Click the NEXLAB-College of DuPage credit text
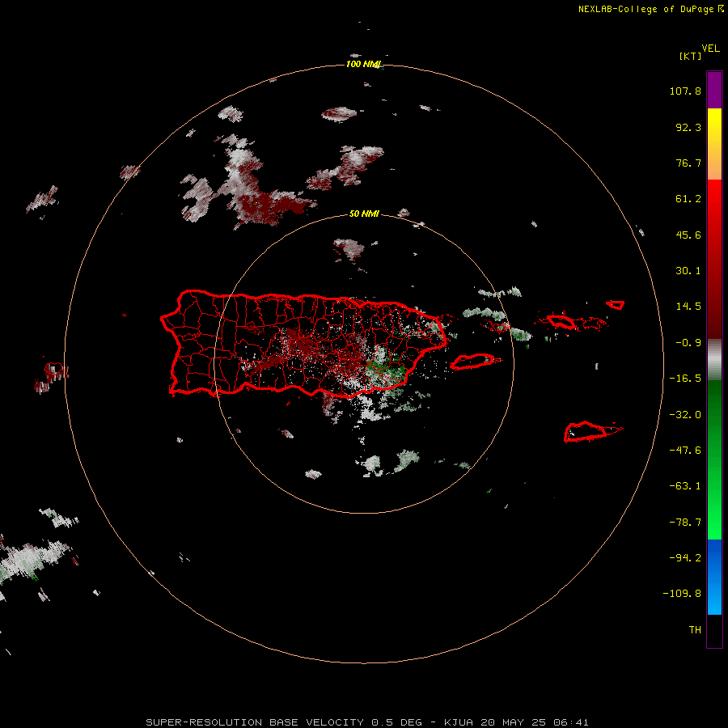 point(651,9)
